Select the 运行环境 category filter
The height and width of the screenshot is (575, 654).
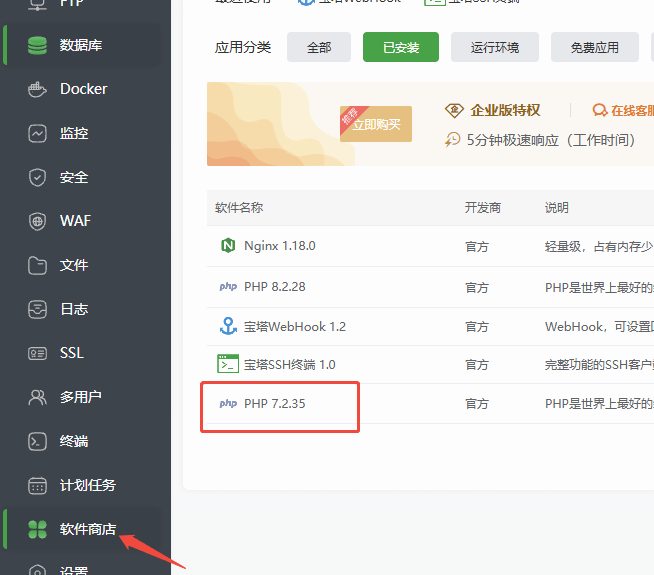(495, 47)
